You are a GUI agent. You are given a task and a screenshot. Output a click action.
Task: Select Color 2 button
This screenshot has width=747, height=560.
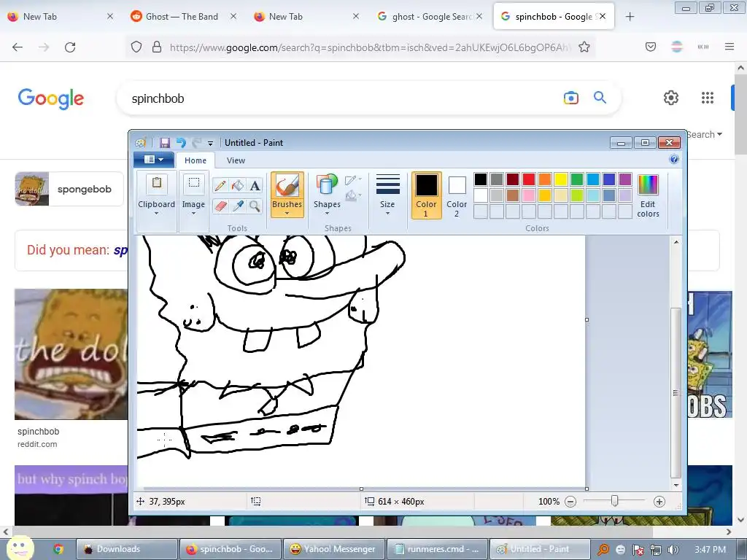(457, 195)
